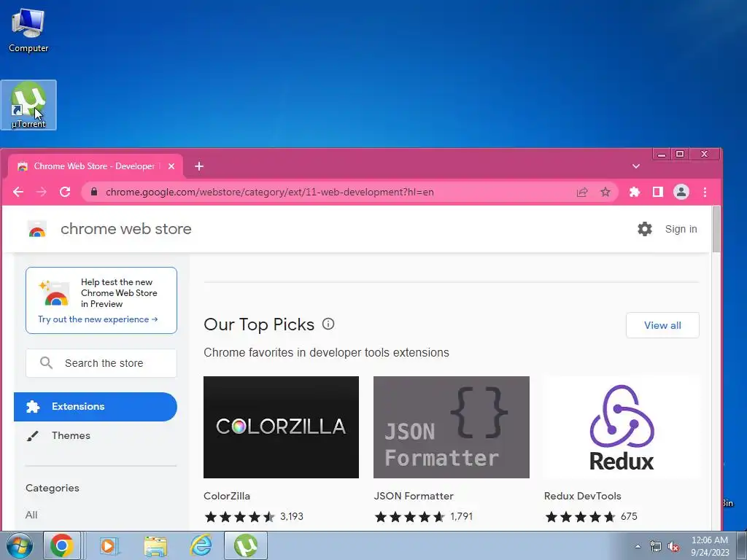Open Windows Explorer from taskbar
The height and width of the screenshot is (560, 747).
click(x=155, y=545)
